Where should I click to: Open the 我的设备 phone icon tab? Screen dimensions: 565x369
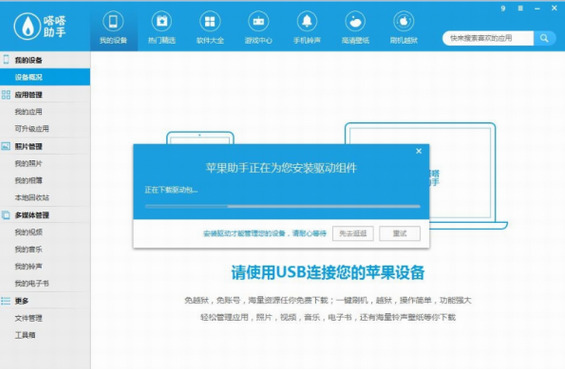click(113, 22)
